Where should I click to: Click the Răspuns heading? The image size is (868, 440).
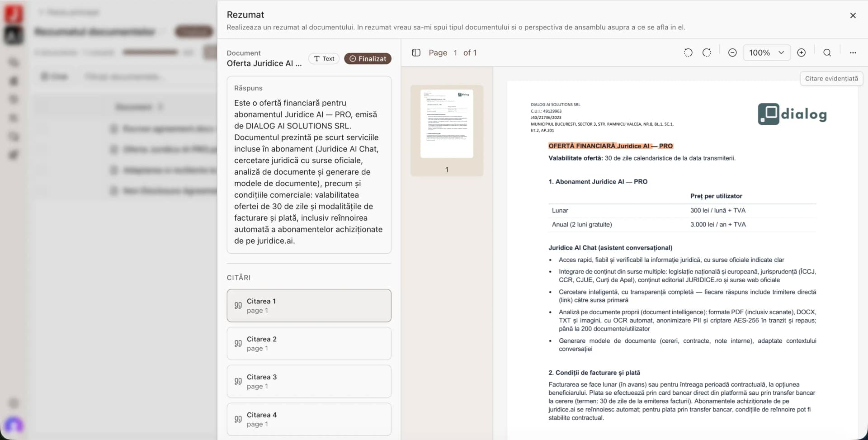(248, 88)
